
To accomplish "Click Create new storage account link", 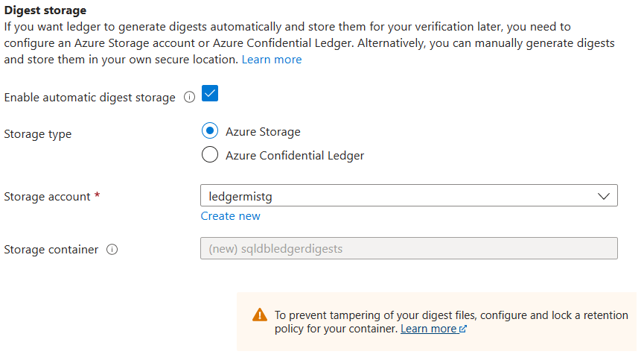I will coord(230,216).
